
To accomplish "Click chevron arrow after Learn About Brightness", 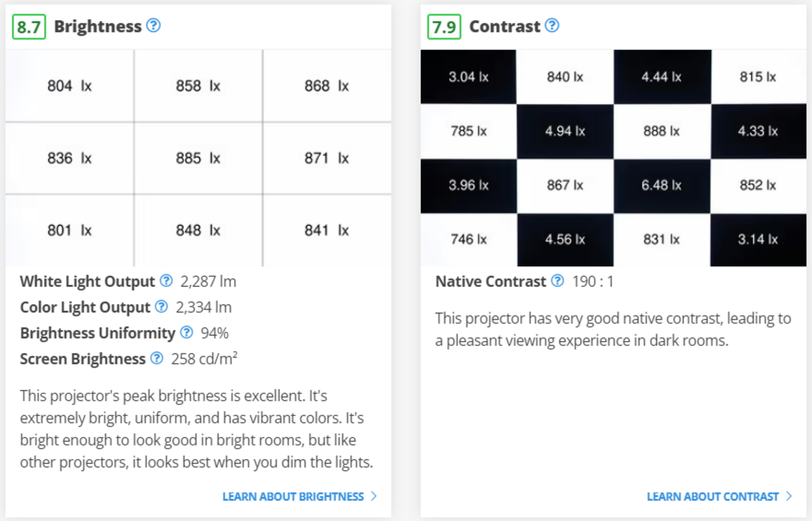I will (x=374, y=496).
